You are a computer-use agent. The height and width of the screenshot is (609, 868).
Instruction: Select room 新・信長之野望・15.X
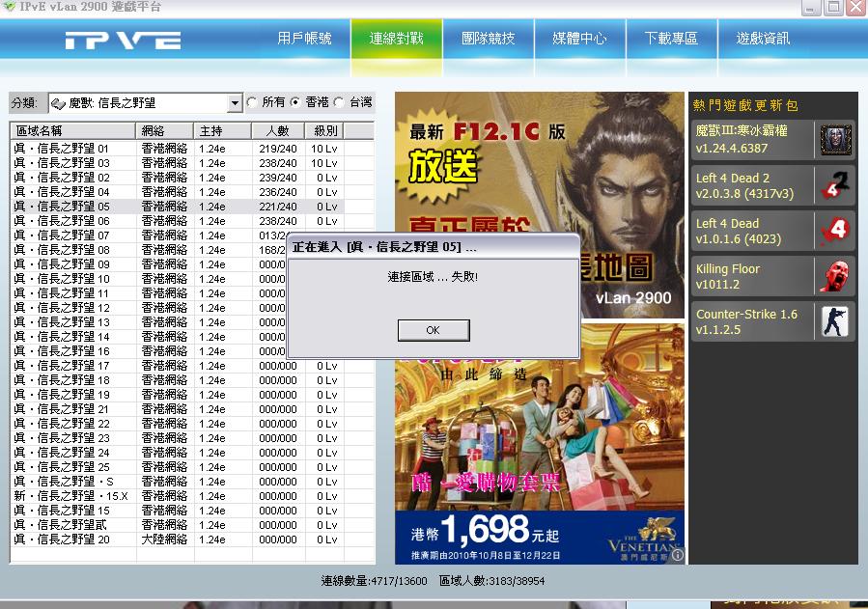177,496
